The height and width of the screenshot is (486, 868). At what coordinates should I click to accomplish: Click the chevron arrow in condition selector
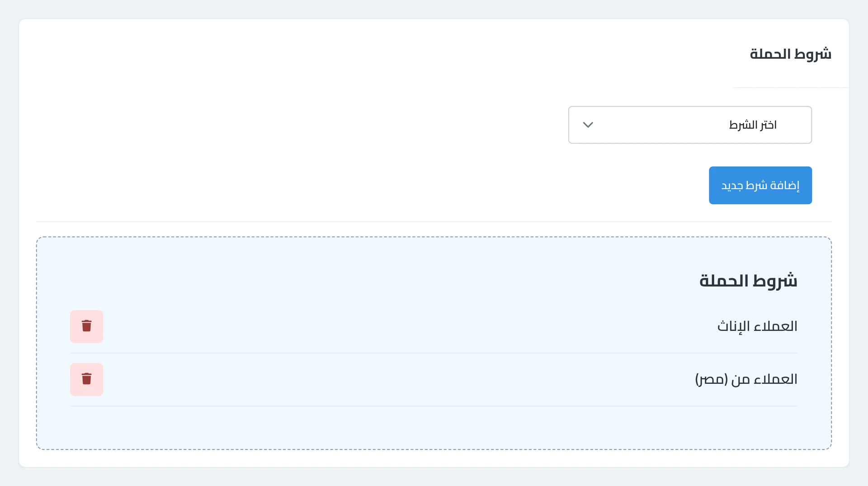pos(588,125)
